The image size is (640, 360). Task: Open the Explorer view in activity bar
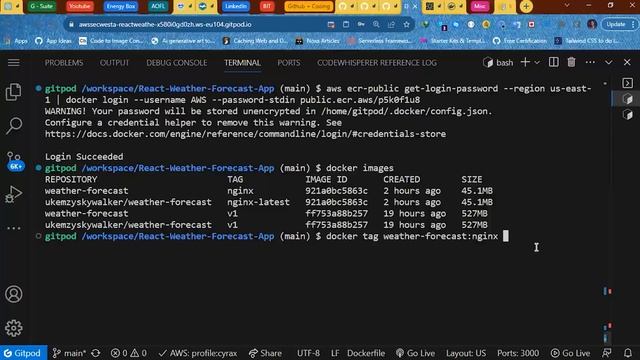click(x=13, y=92)
